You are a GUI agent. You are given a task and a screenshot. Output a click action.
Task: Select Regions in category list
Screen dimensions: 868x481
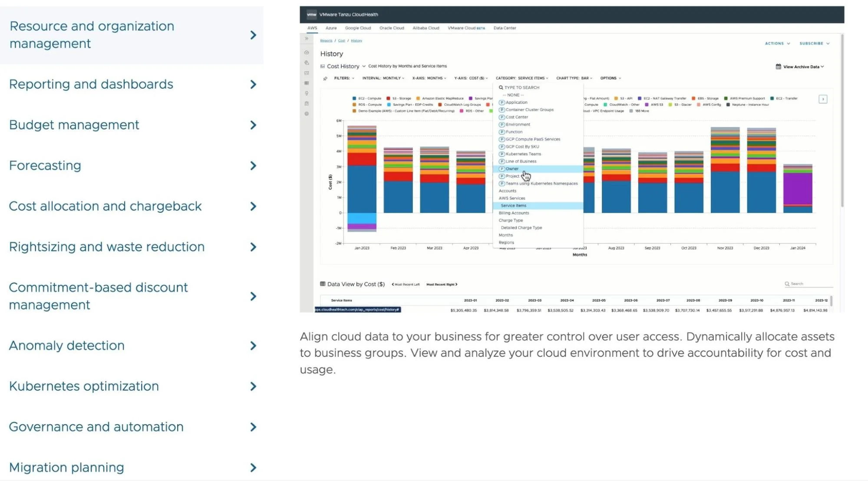pyautogui.click(x=506, y=243)
